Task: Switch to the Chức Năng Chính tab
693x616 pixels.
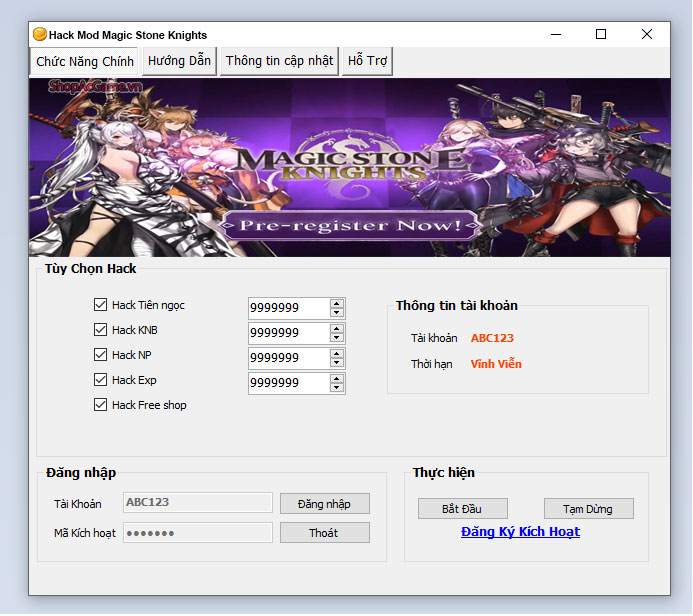Action: click(84, 61)
